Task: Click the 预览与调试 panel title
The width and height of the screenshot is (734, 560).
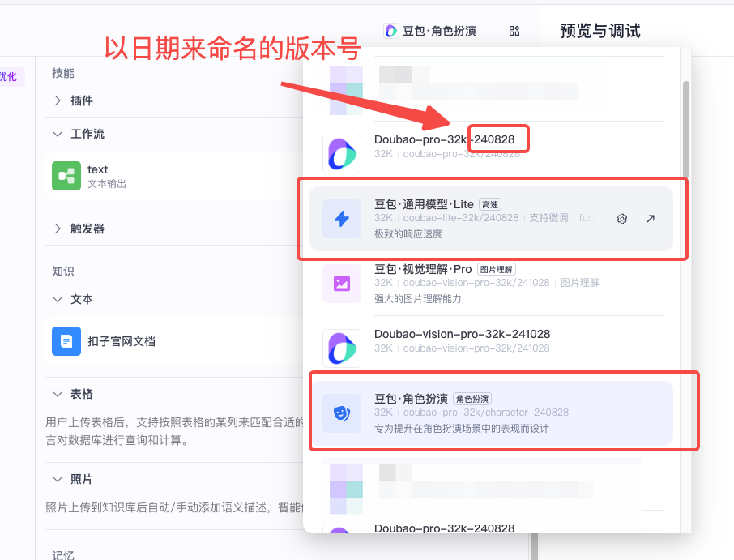Action: point(600,31)
